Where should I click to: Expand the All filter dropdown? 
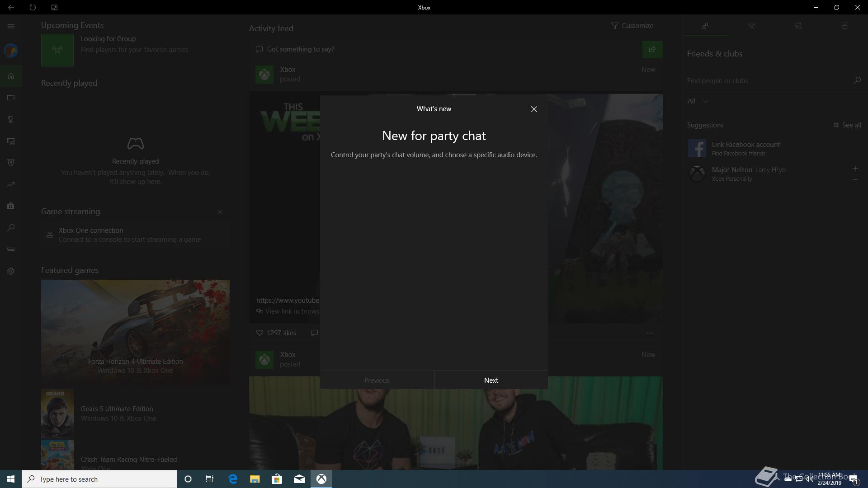pyautogui.click(x=698, y=101)
